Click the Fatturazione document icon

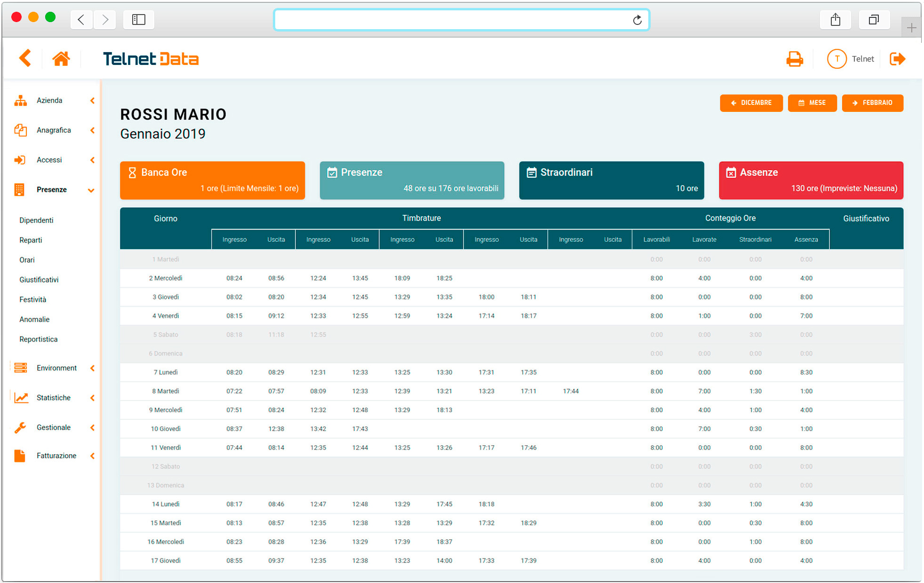point(20,456)
